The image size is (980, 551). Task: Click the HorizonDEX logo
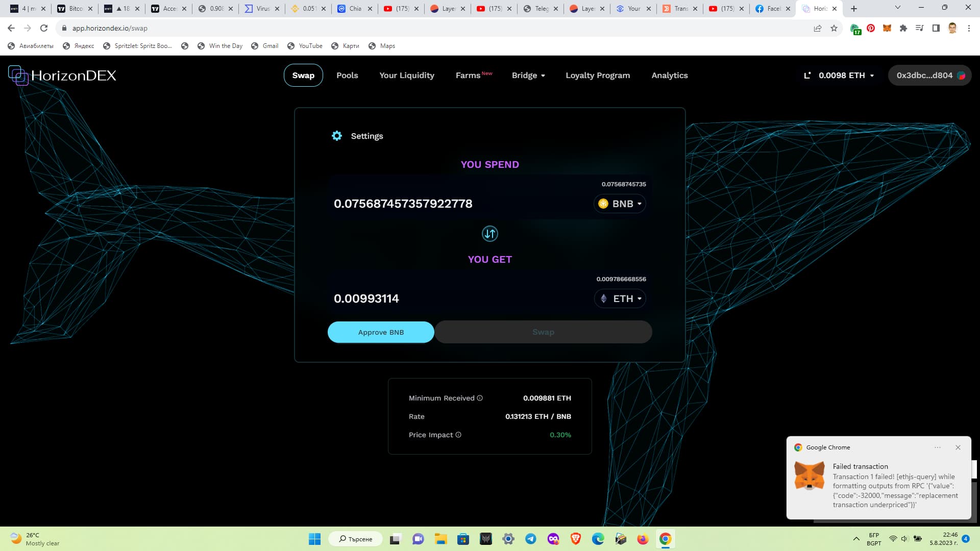tap(62, 76)
